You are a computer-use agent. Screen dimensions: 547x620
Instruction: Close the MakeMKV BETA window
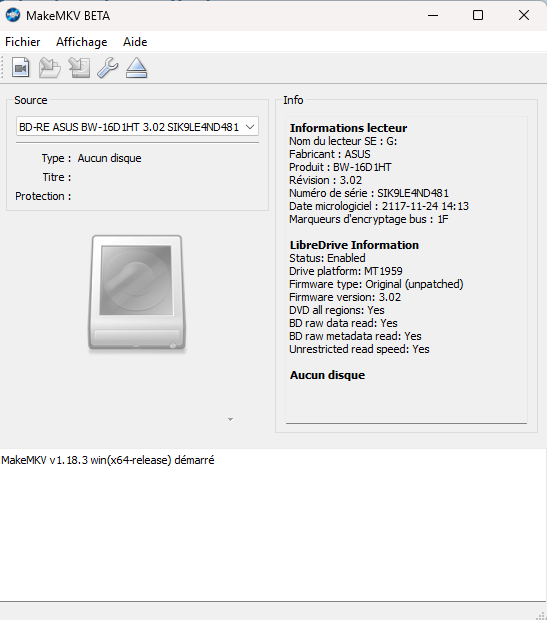[x=524, y=15]
